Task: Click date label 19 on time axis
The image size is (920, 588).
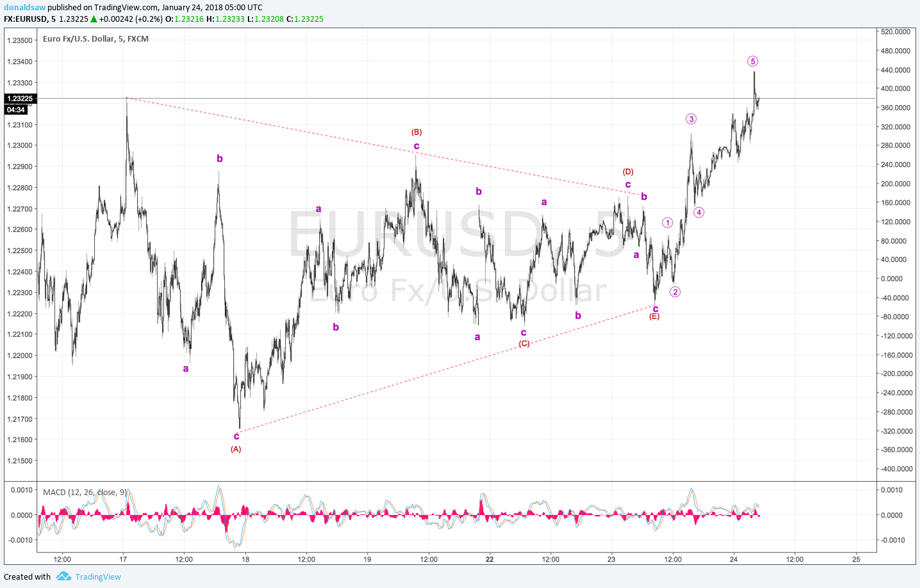Action: pos(367,559)
